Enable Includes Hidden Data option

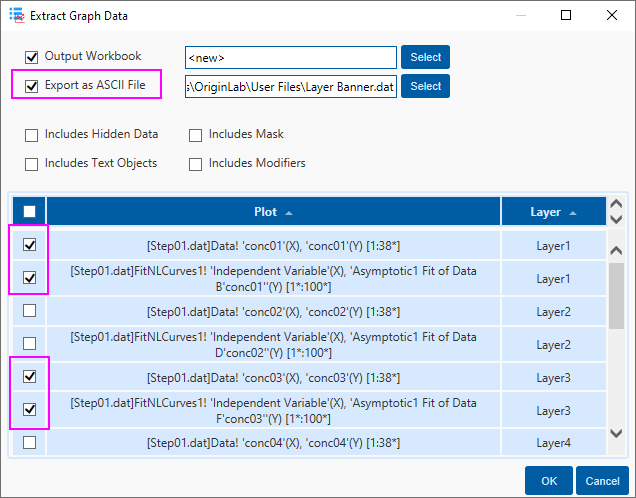coord(31,134)
